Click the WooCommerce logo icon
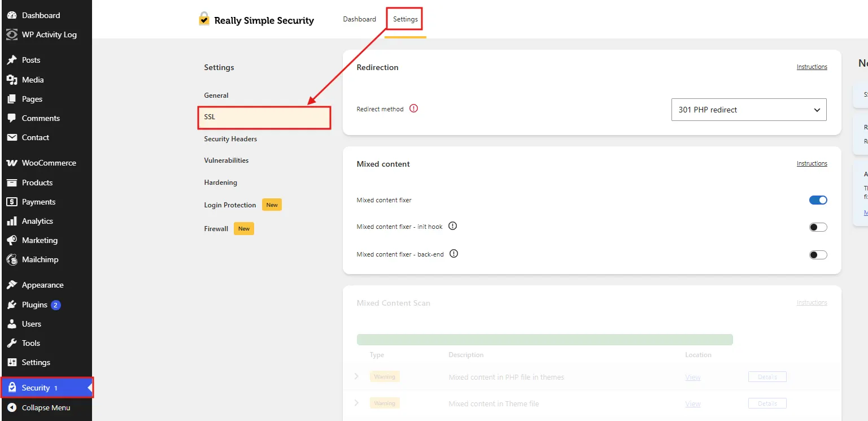868x421 pixels. click(x=11, y=163)
